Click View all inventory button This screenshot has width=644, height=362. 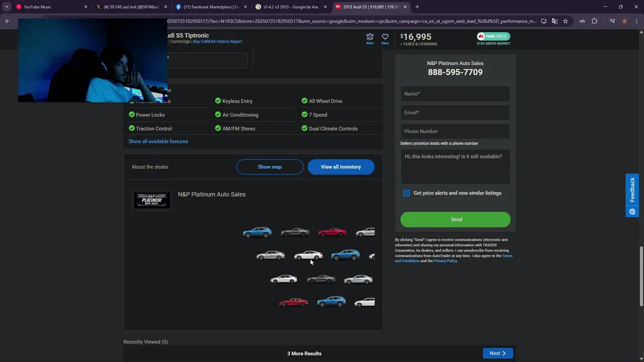click(341, 167)
